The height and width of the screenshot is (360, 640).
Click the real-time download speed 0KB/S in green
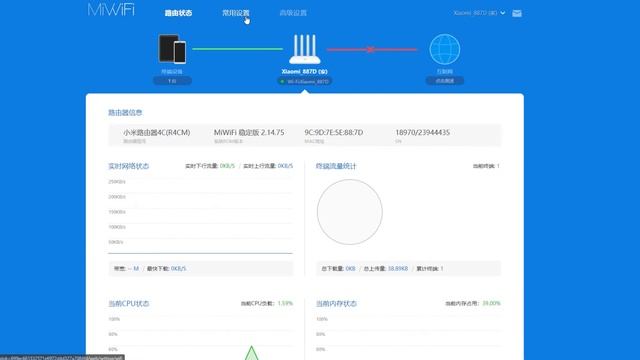click(x=227, y=166)
